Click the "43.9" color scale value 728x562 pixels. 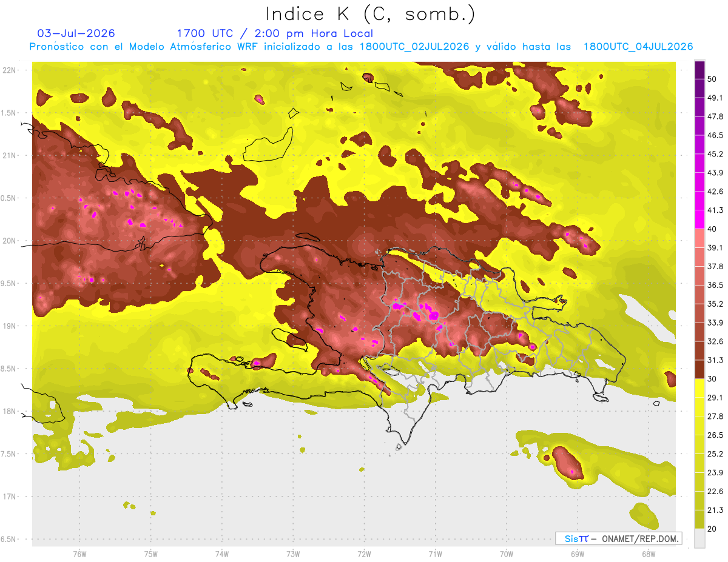click(x=715, y=173)
